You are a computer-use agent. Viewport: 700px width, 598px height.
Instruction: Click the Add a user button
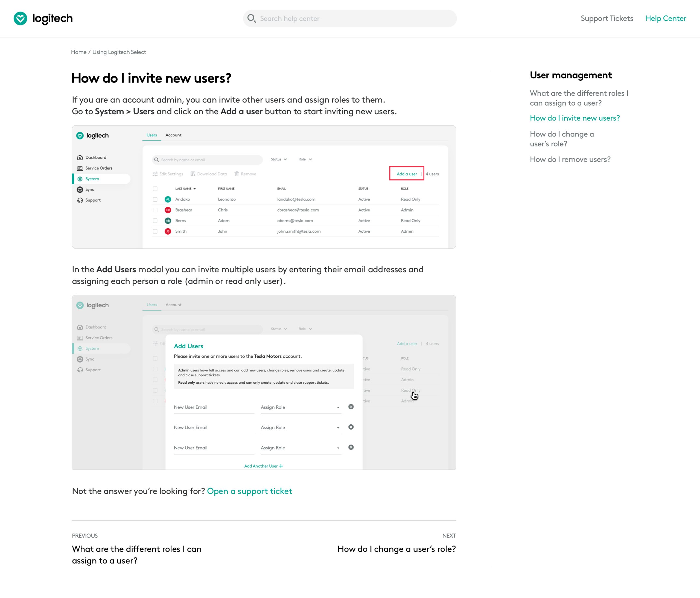tap(407, 174)
